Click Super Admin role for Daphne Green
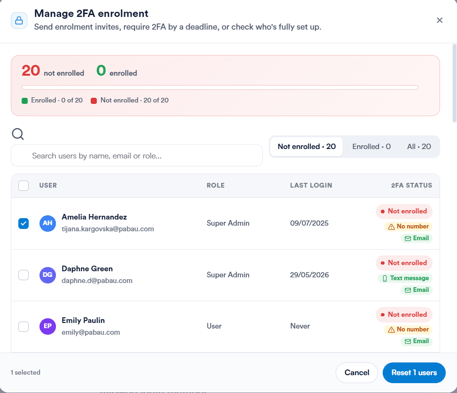The width and height of the screenshot is (457, 393). click(228, 275)
